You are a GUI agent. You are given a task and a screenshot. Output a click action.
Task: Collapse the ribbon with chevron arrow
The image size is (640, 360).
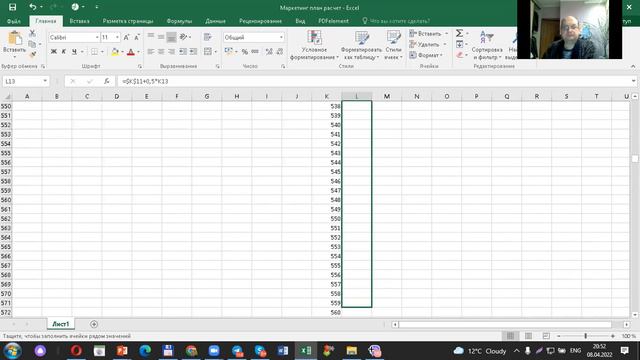[x=633, y=66]
